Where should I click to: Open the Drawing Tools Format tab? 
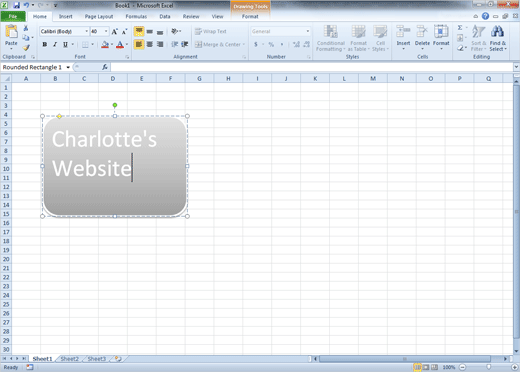(x=250, y=16)
